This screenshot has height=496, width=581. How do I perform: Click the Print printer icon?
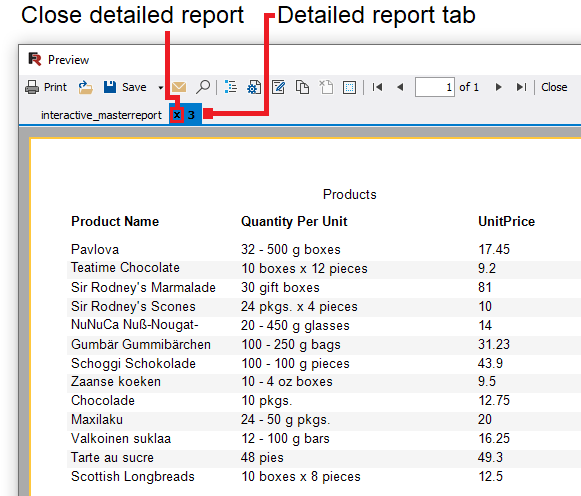tap(32, 87)
